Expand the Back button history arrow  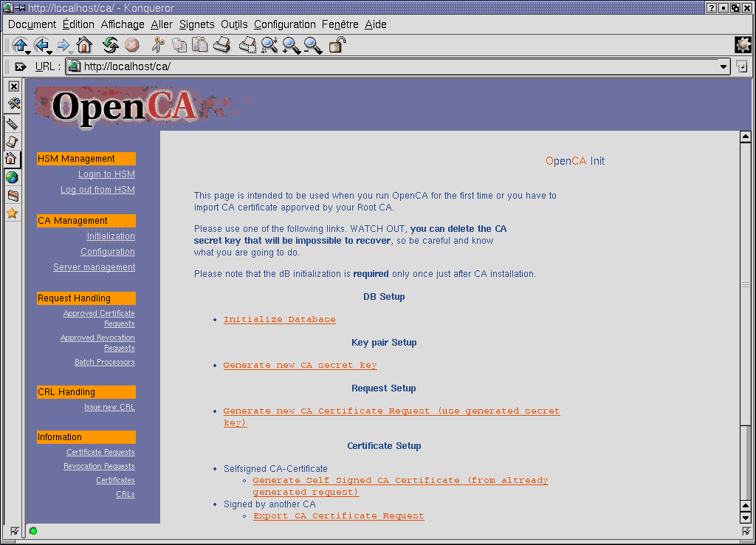coord(49,52)
